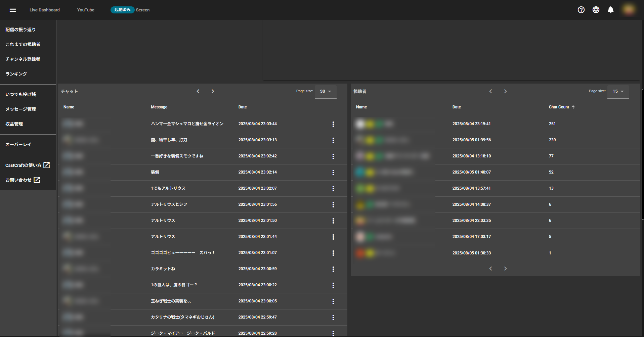
Task: Open オーバーレイ in sidebar
Action: click(18, 144)
